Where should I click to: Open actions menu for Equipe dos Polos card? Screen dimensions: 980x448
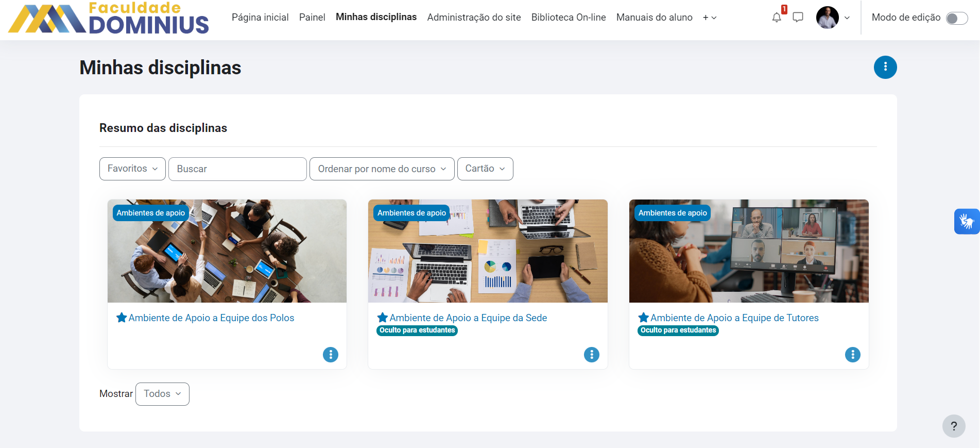[331, 355]
